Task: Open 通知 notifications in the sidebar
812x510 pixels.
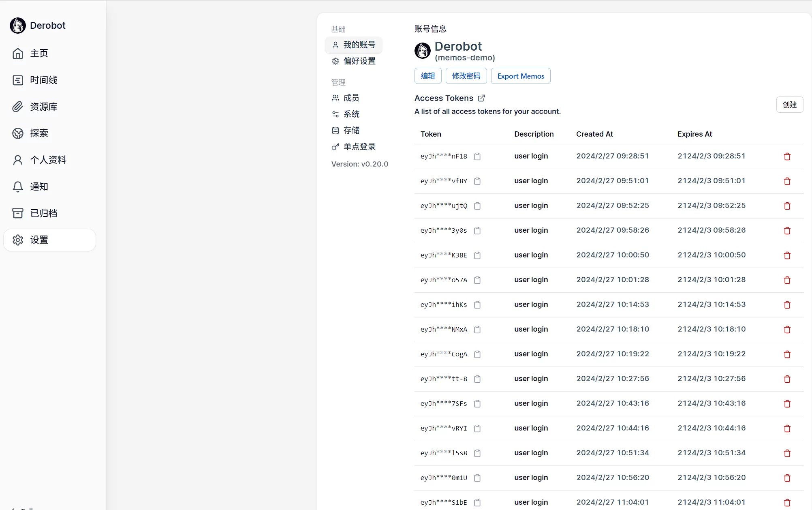Action: [39, 186]
